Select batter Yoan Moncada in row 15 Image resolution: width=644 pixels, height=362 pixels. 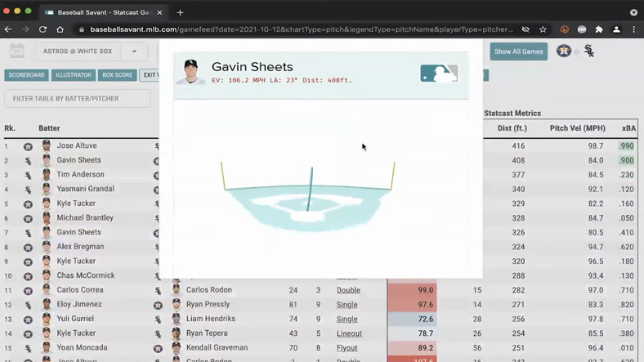83,347
